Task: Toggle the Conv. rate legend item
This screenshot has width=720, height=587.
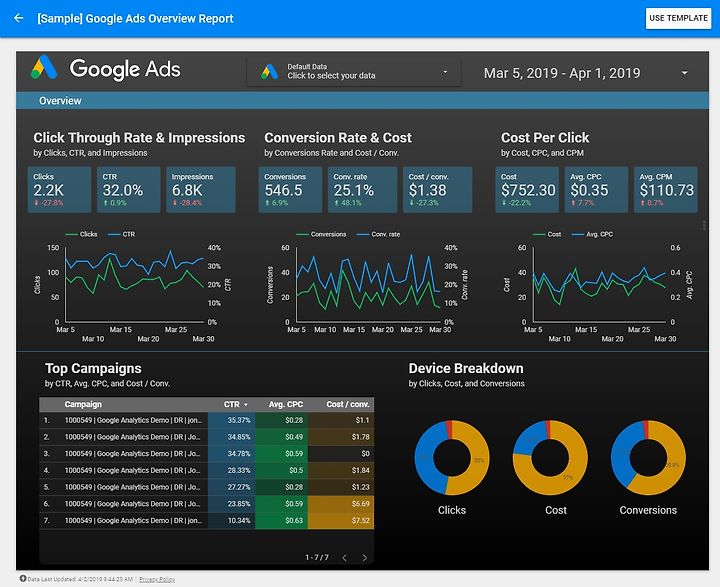Action: (x=378, y=234)
